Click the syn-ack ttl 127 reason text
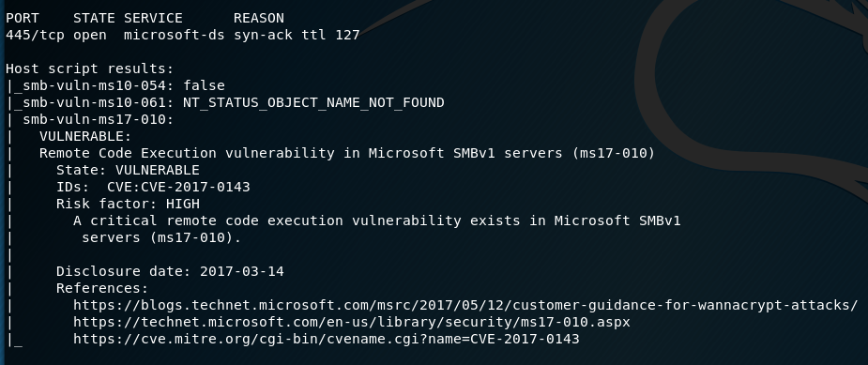868x365 pixels. tap(297, 35)
